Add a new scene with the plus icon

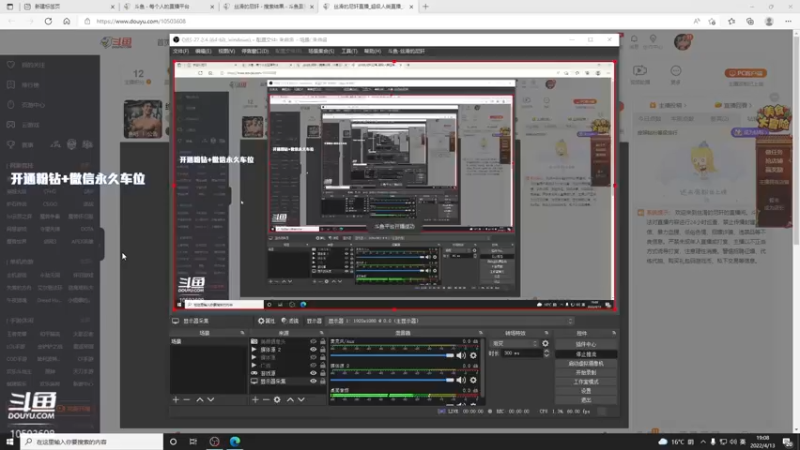coord(176,399)
